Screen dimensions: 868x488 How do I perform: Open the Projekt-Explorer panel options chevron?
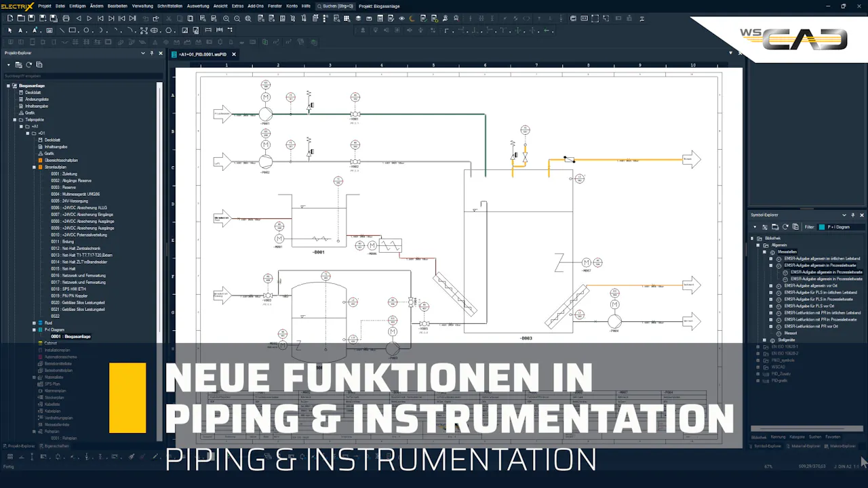coord(142,53)
